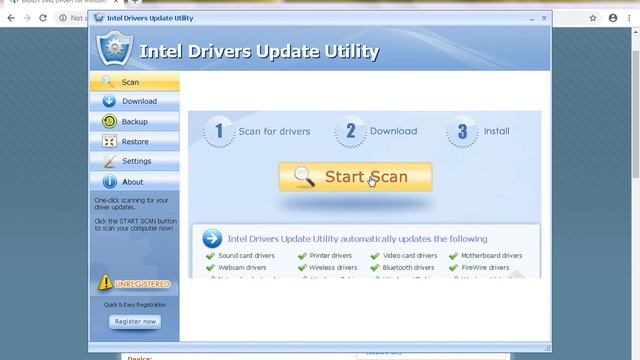
Task: Click the Start Scan button
Action: 356,177
